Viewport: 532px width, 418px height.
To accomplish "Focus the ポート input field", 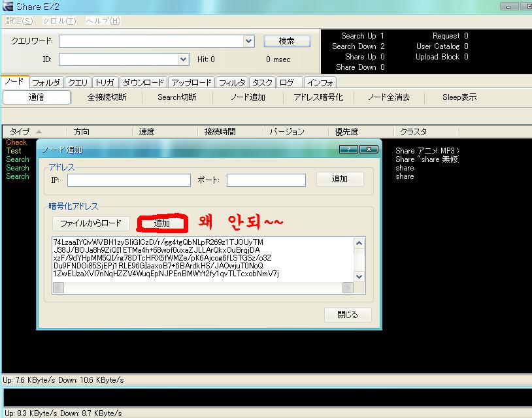I will click(266, 180).
